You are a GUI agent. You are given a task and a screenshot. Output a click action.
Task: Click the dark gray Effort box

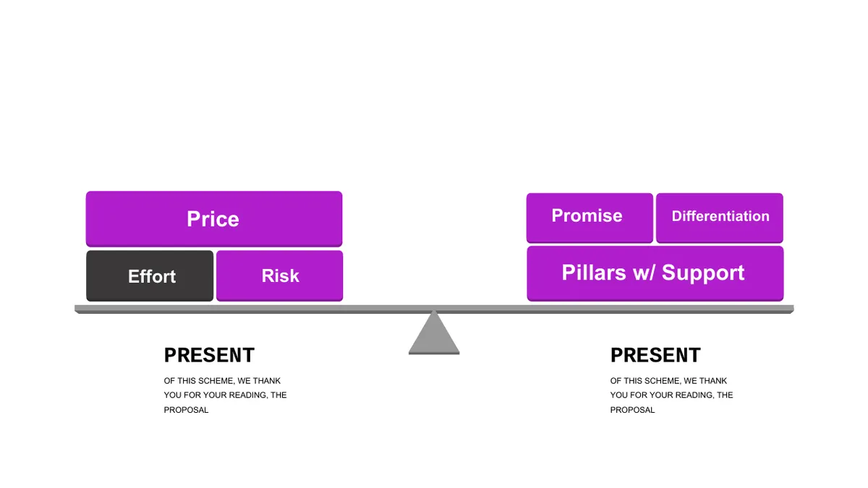(150, 276)
